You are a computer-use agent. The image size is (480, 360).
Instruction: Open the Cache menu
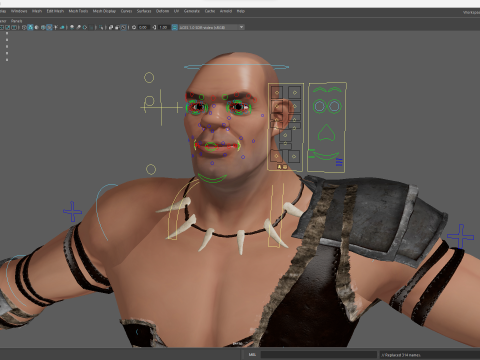pyautogui.click(x=210, y=11)
